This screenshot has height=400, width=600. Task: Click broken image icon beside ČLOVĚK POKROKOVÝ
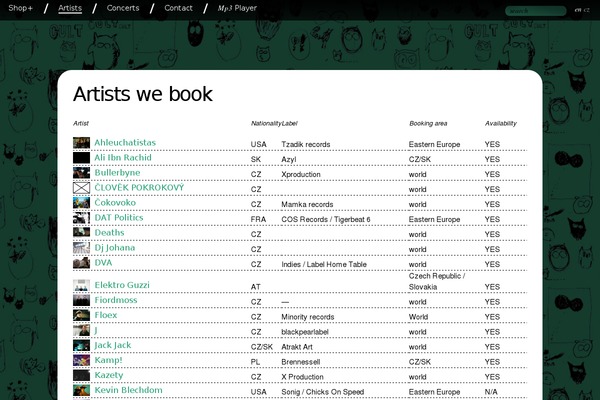pyautogui.click(x=82, y=188)
